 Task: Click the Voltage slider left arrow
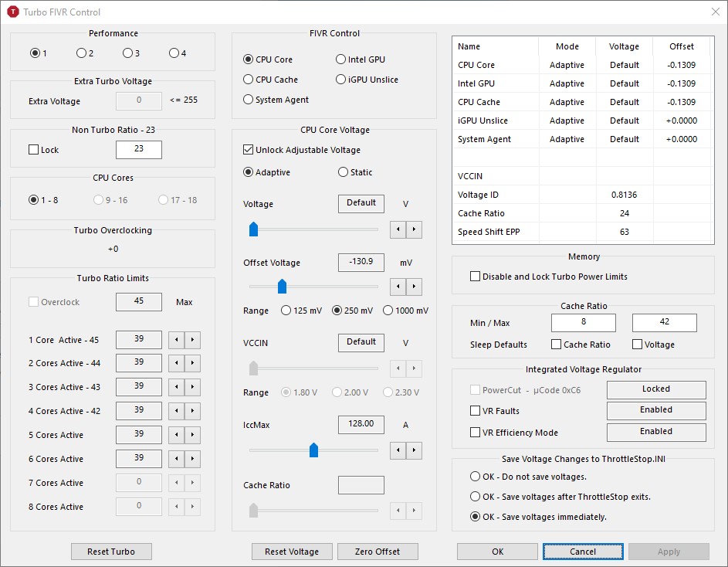398,229
